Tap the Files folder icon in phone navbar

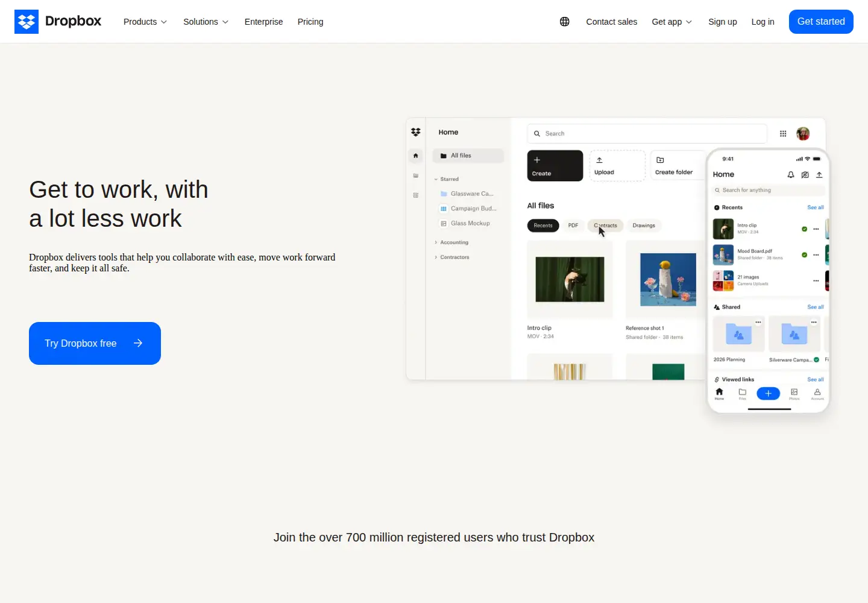(743, 394)
